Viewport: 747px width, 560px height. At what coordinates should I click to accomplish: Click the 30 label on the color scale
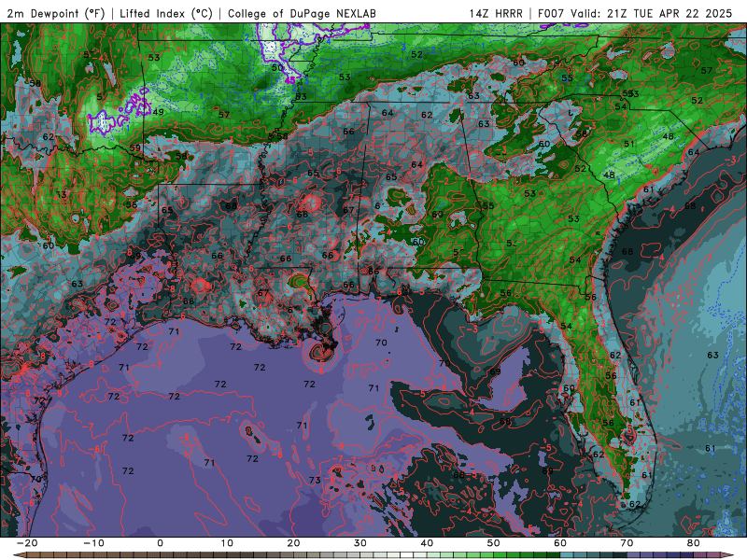point(360,543)
